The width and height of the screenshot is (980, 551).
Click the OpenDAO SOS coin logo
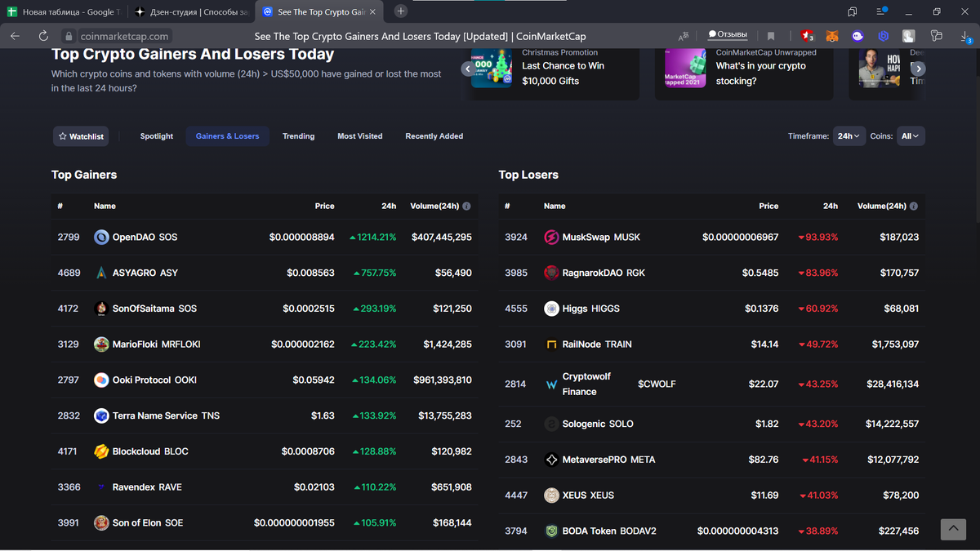pyautogui.click(x=101, y=238)
